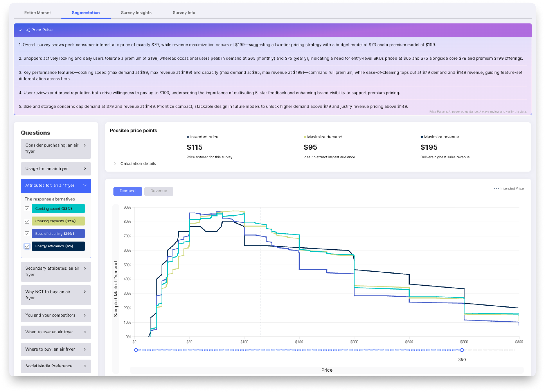Click the Ease of cleaning color label
545x392 pixels.
58,234
